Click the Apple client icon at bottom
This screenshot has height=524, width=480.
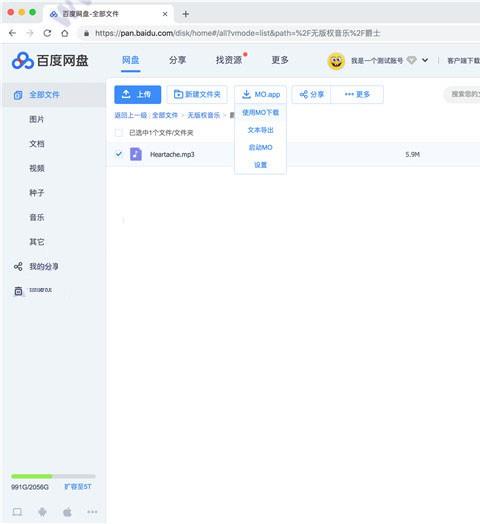[x=67, y=512]
